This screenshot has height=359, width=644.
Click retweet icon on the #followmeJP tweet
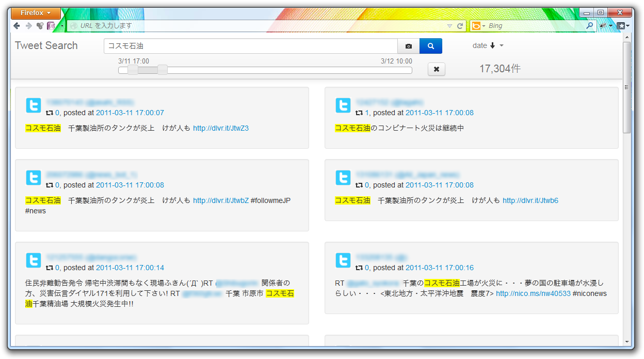coord(50,185)
